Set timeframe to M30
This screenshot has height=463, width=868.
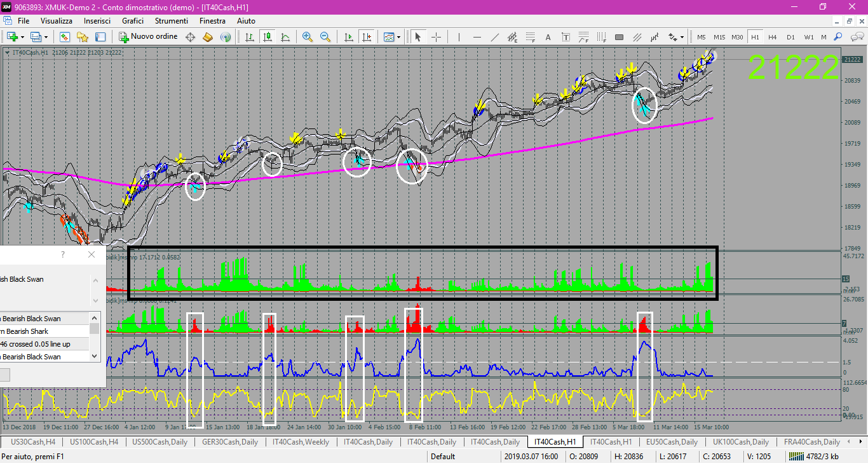[737, 37]
